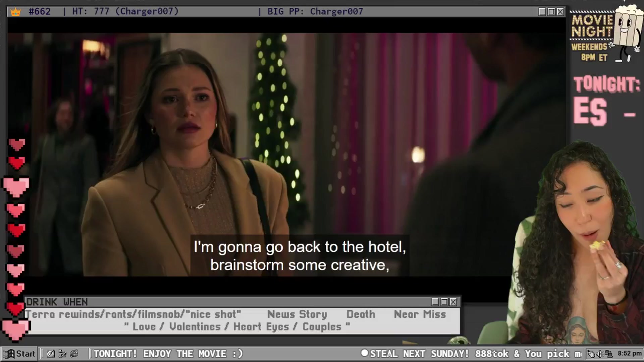This screenshot has height=362, width=644.
Task: Click the 'WEEKENDS 8PM ET' schedule text
Action: [x=590, y=52]
